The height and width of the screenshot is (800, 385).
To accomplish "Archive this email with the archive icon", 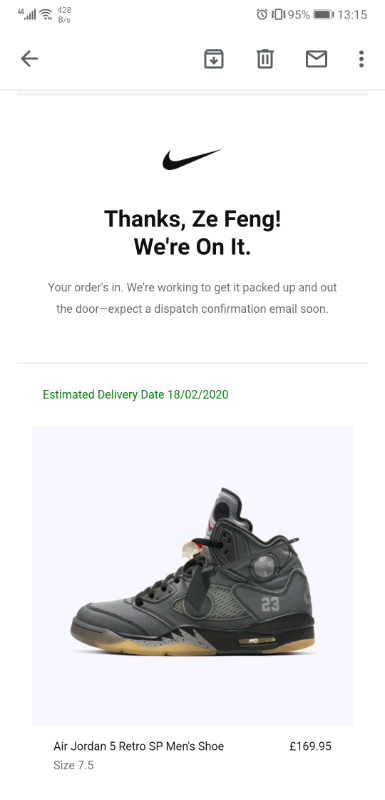I will tap(214, 59).
